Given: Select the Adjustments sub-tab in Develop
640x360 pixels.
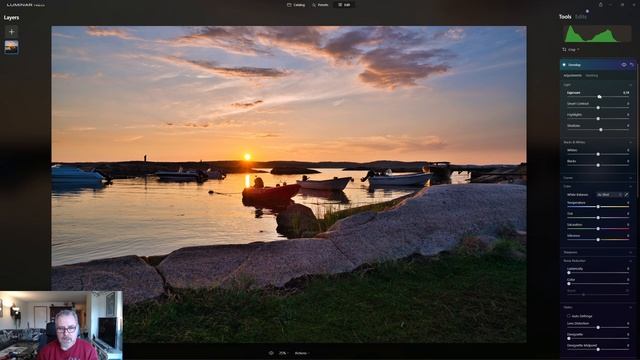Looking at the screenshot, I should pyautogui.click(x=572, y=76).
